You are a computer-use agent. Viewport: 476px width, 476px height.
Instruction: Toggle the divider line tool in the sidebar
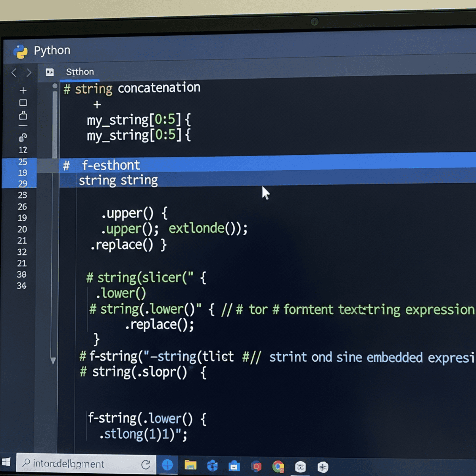click(x=23, y=125)
